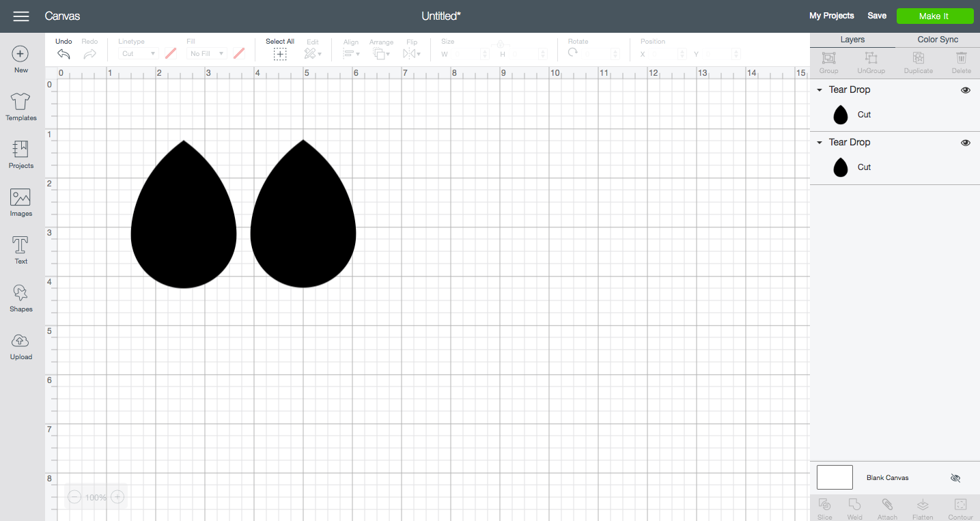Image resolution: width=980 pixels, height=521 pixels.
Task: Switch to the Layers tab
Action: (x=852, y=40)
